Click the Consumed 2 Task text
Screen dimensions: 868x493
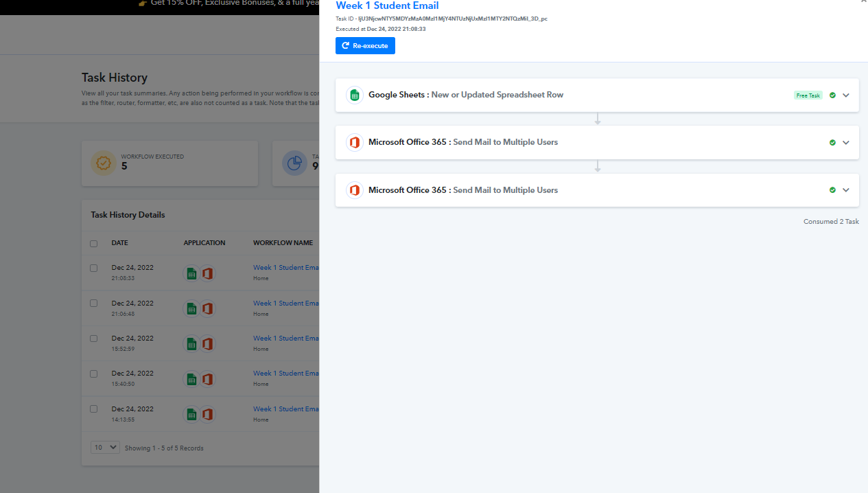tap(831, 222)
